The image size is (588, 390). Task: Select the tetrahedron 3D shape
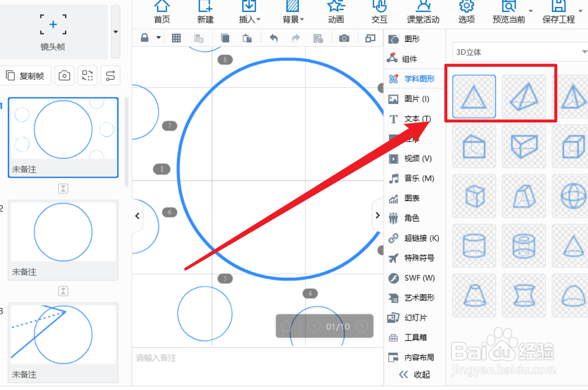[x=474, y=97]
